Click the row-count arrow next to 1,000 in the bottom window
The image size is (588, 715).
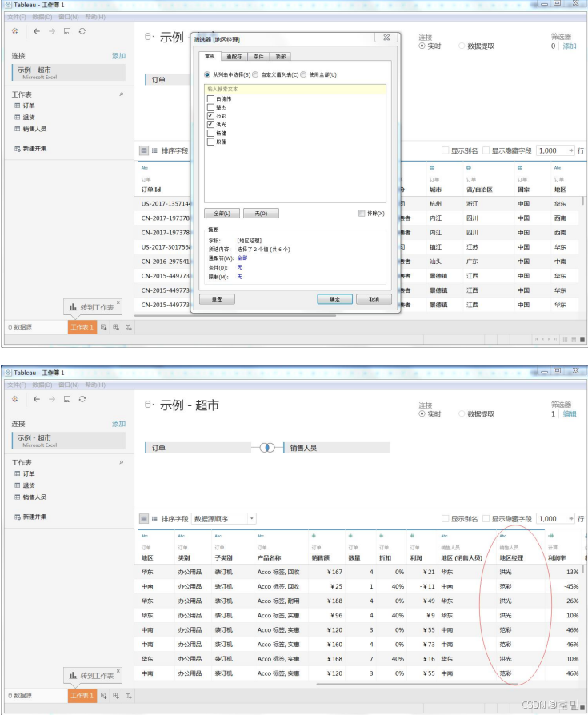click(x=570, y=519)
